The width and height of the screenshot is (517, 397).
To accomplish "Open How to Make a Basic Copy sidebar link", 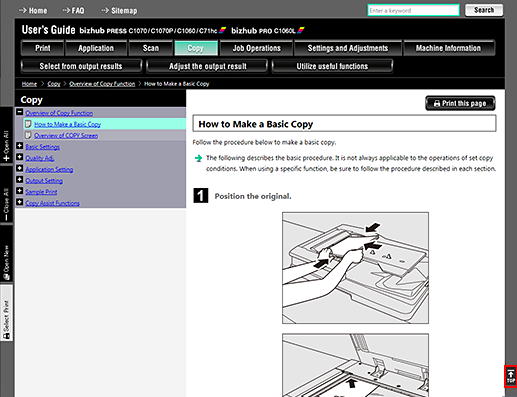I will (x=67, y=124).
